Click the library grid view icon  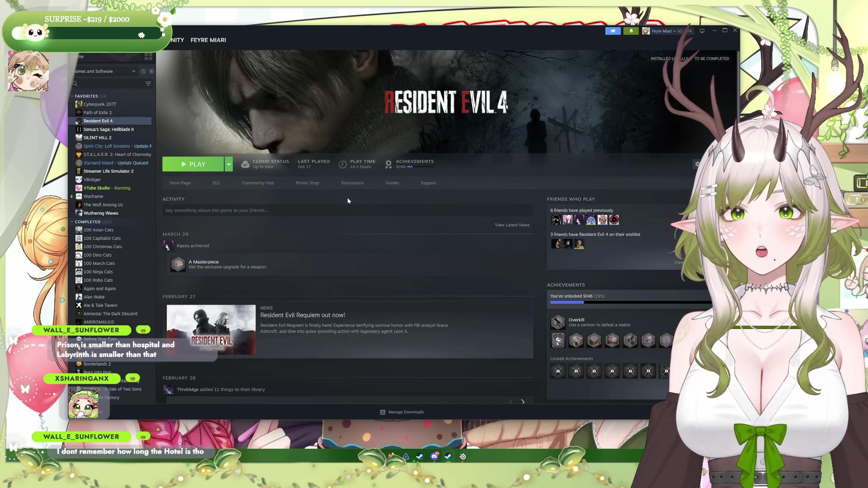tap(148, 56)
